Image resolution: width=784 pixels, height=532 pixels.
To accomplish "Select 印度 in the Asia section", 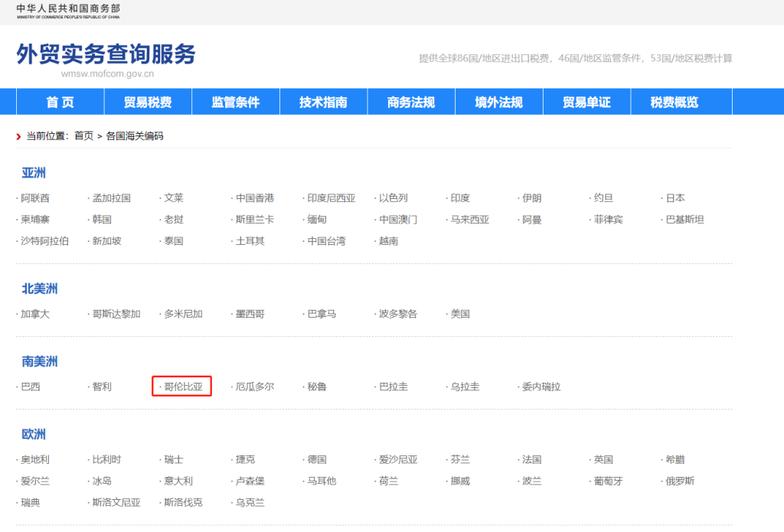I will [460, 198].
